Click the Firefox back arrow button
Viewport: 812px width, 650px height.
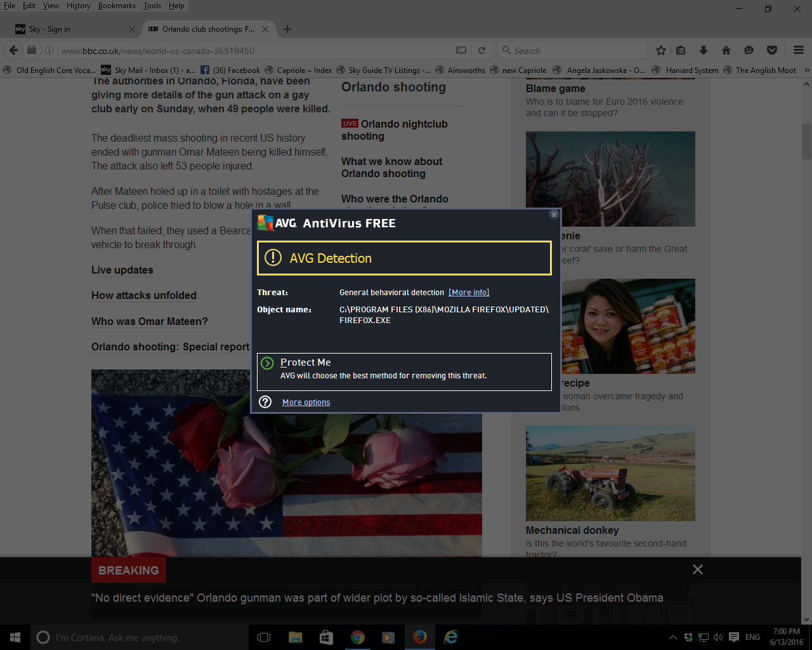tap(13, 50)
